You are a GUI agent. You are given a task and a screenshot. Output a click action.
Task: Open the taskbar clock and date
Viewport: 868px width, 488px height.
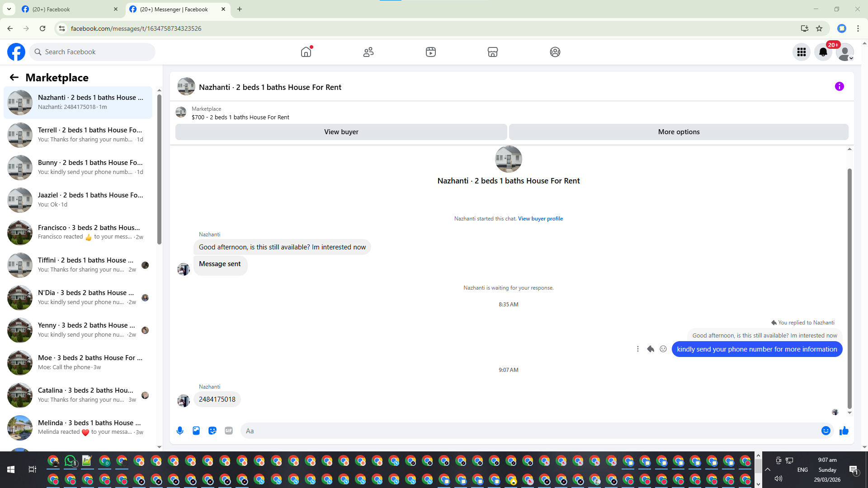click(x=827, y=469)
